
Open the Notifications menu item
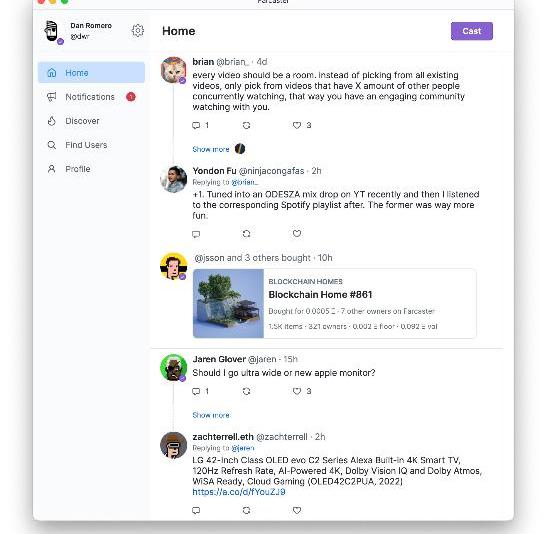(91, 97)
